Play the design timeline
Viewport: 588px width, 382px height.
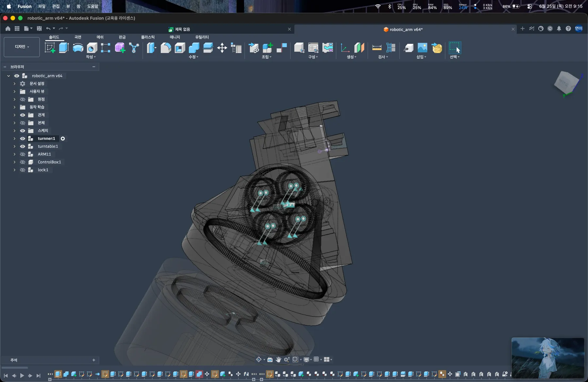pyautogui.click(x=22, y=375)
